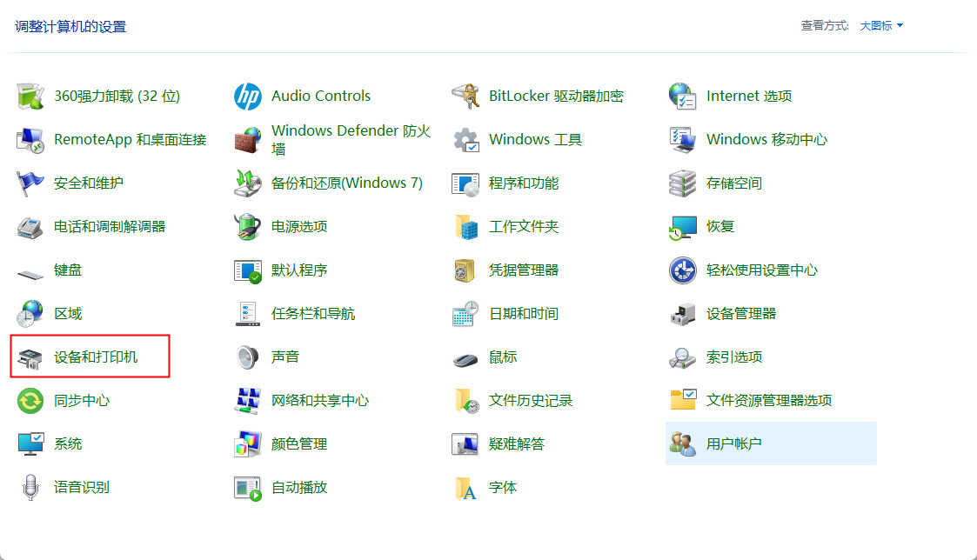The image size is (977, 560).
Task: Open the 字体 fonts folder icon
Action: pos(465,488)
